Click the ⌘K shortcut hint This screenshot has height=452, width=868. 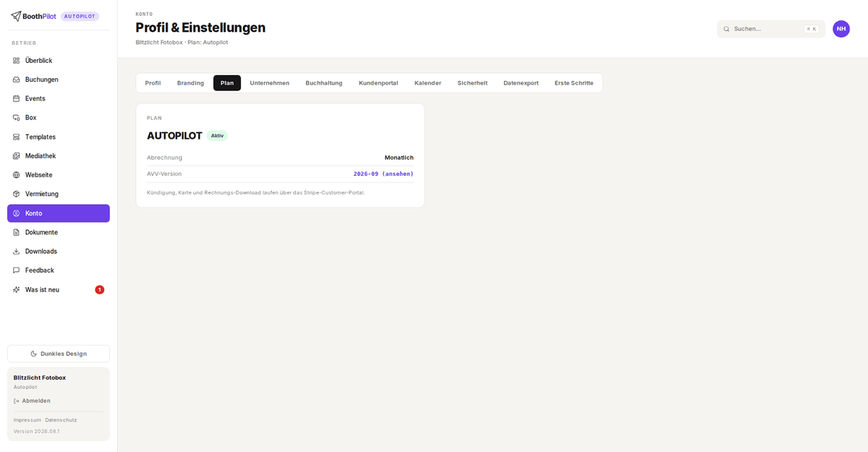(812, 29)
